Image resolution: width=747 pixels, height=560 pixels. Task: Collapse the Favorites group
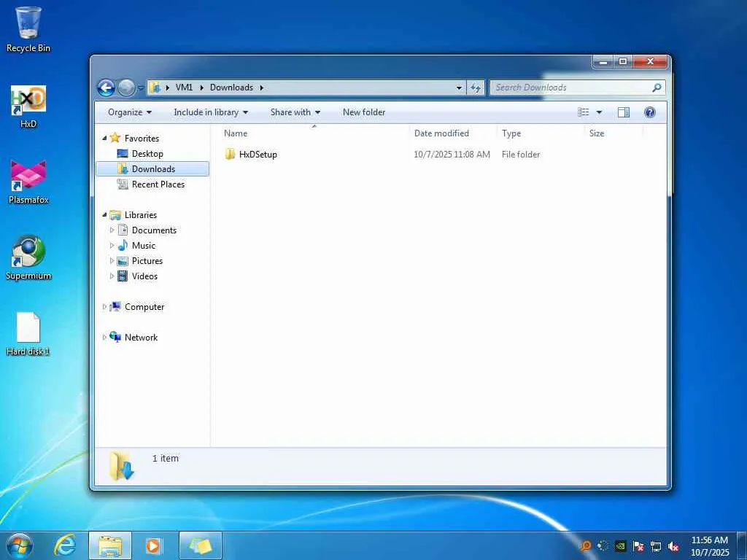[x=104, y=138]
